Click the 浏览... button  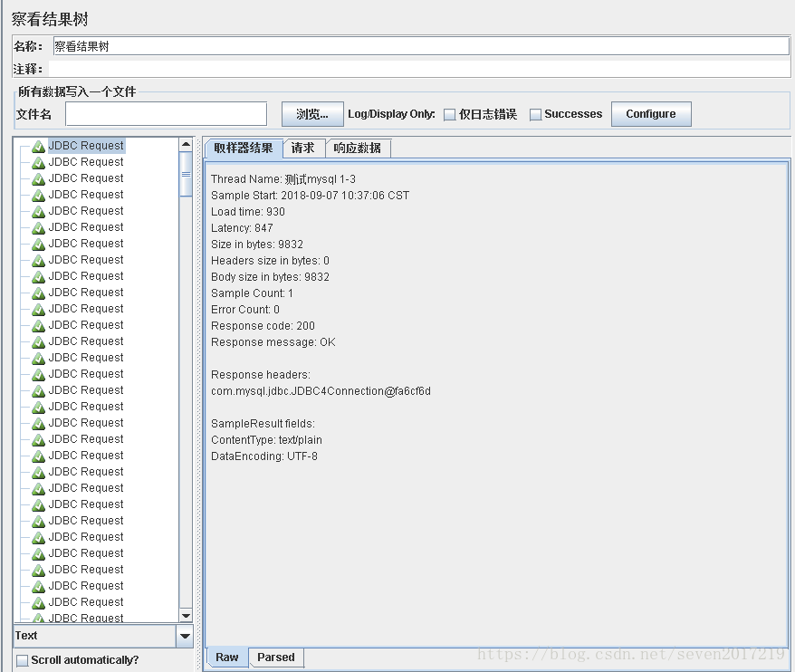(x=312, y=114)
